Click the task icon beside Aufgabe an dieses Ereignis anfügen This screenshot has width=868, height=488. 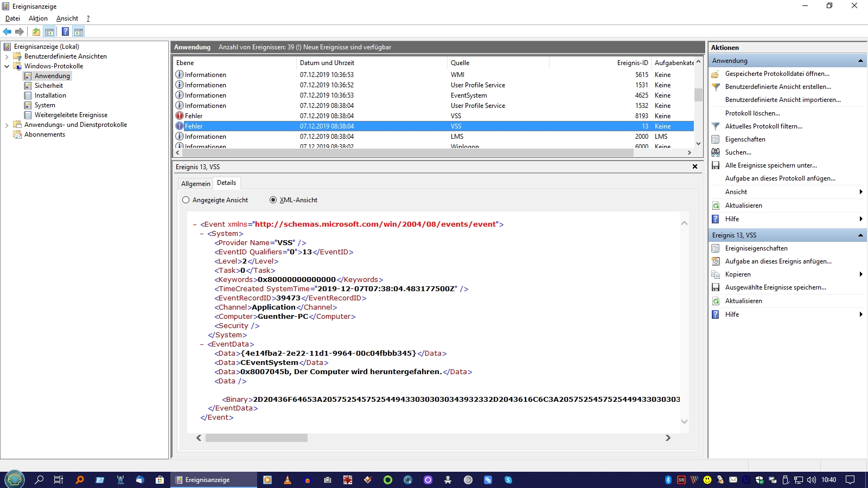tap(716, 261)
